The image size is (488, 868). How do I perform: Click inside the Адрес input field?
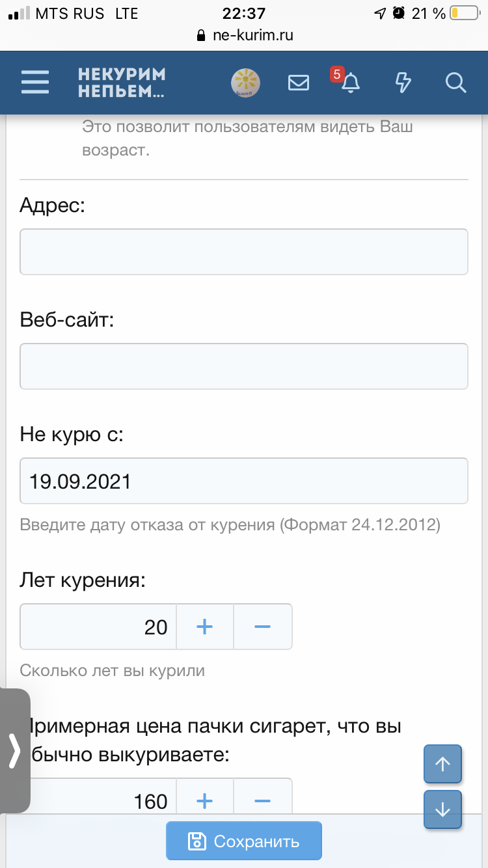click(x=243, y=251)
